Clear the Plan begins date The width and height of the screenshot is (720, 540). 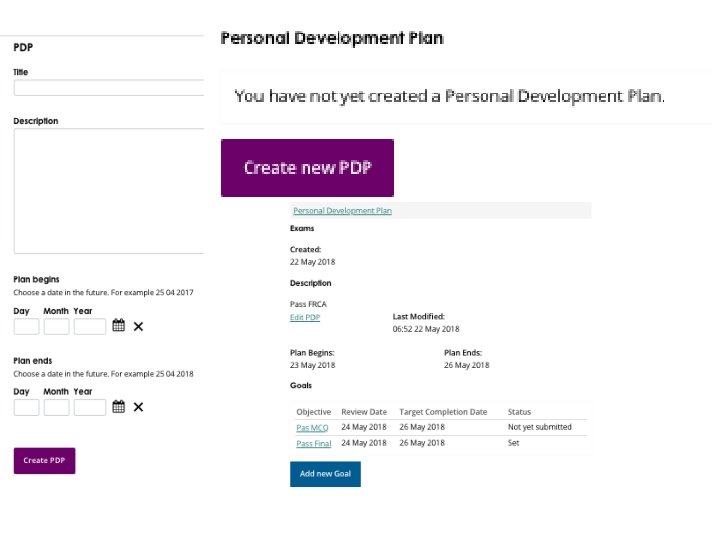click(x=138, y=326)
